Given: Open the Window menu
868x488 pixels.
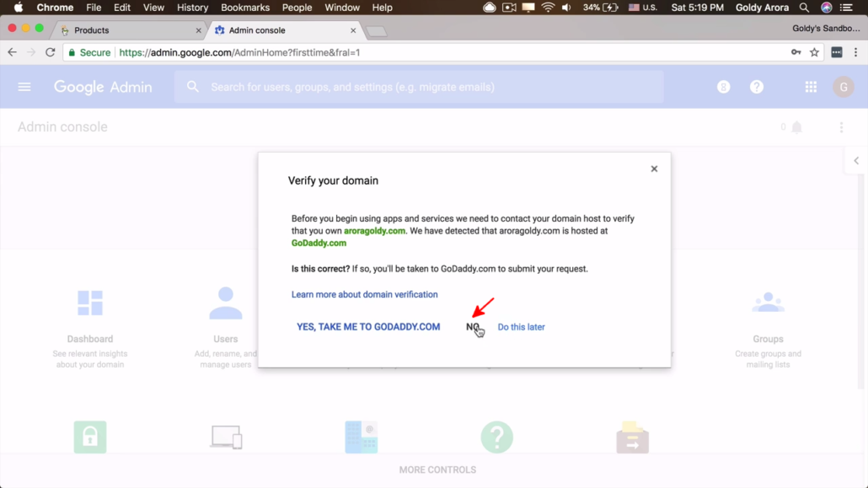Looking at the screenshot, I should (x=342, y=8).
